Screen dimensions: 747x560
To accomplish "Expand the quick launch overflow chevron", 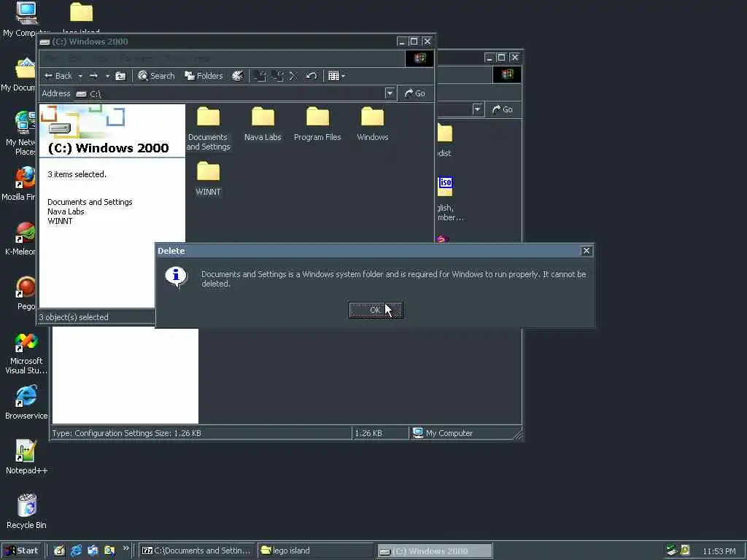I will (125, 548).
